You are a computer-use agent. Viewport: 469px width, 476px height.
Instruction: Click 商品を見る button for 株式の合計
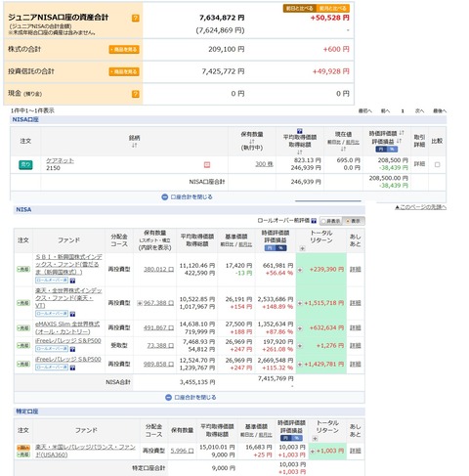tap(124, 50)
